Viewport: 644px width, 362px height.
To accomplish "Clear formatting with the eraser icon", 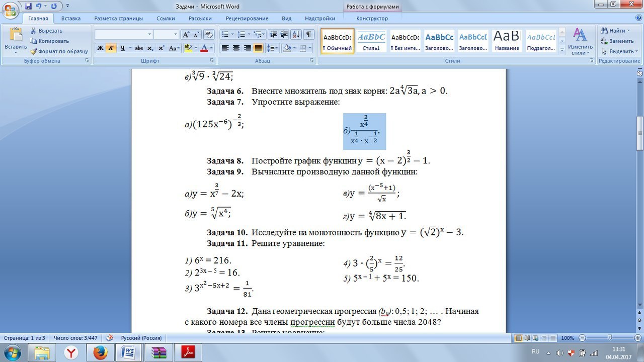I will tap(209, 34).
